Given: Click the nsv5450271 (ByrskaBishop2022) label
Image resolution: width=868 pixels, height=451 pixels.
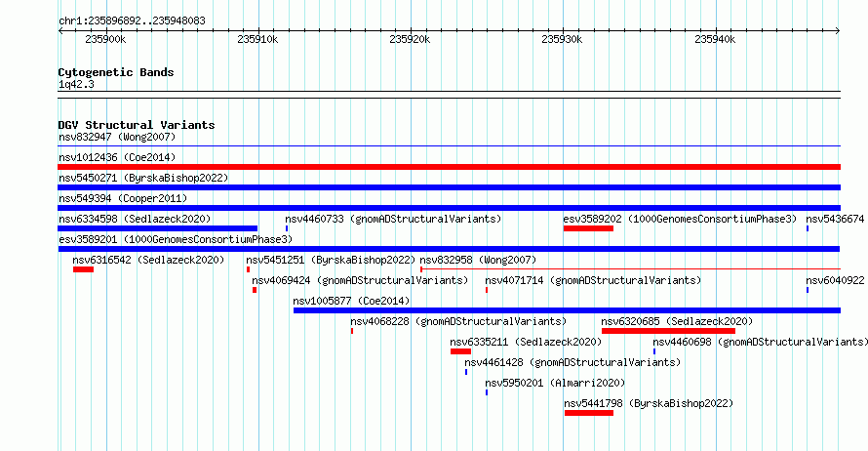Looking at the screenshot, I should point(143,178).
